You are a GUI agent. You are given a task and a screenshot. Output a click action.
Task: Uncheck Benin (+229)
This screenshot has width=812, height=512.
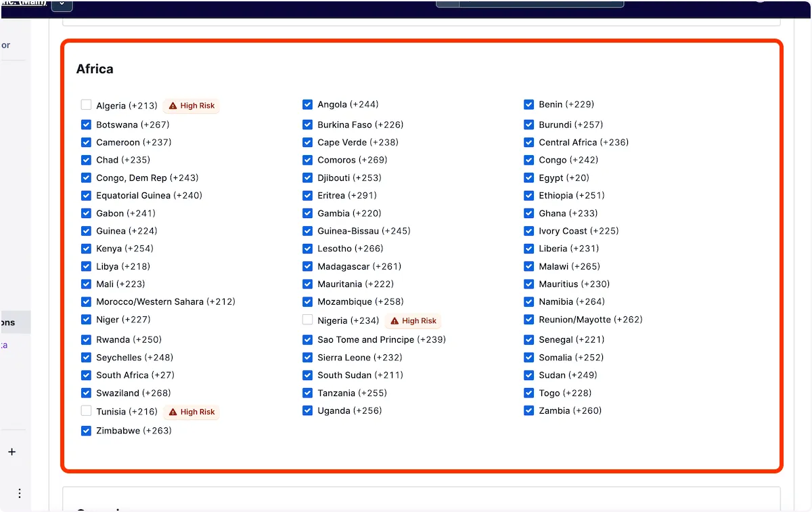coord(528,104)
